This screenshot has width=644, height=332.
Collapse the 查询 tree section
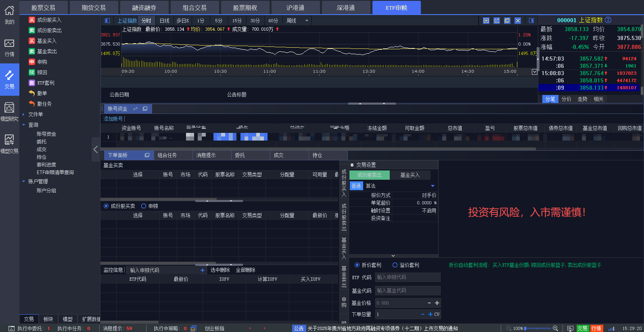(24, 125)
